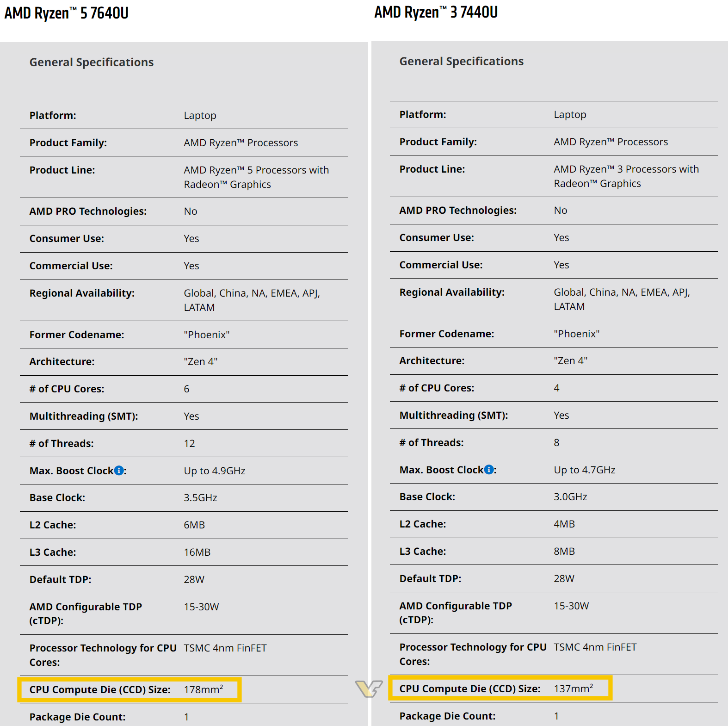Click the 4MB L2 Cache value

(x=564, y=524)
